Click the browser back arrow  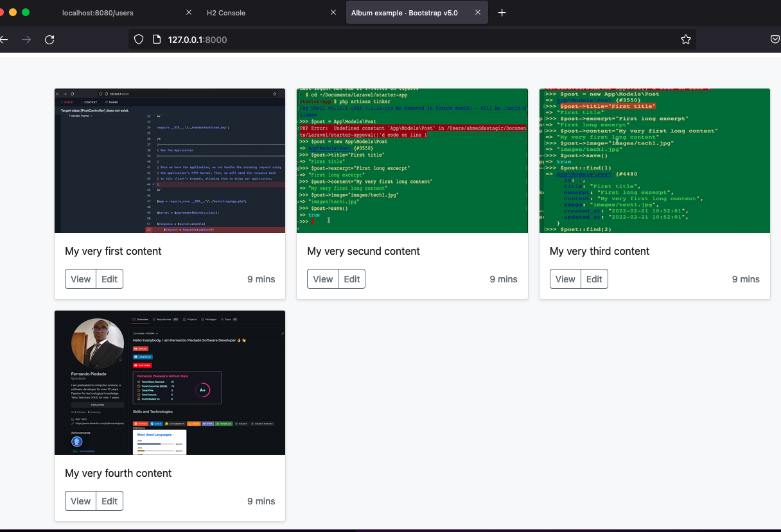pos(3,40)
